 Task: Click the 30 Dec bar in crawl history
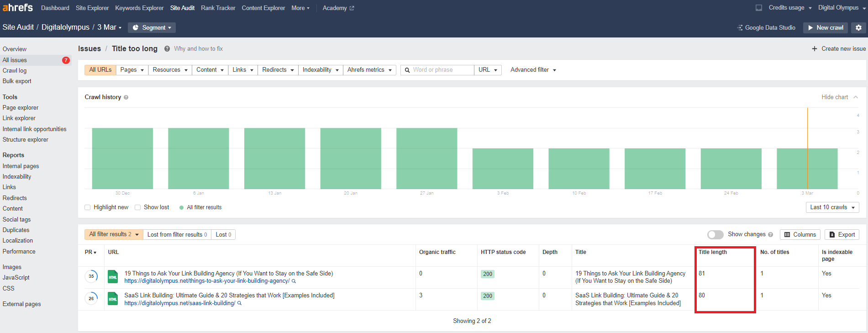(x=122, y=159)
